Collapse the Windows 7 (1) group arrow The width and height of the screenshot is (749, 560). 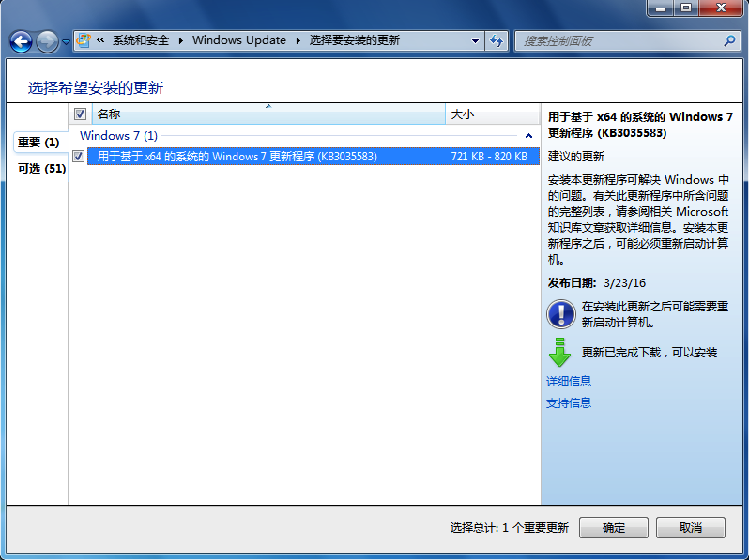click(x=528, y=136)
